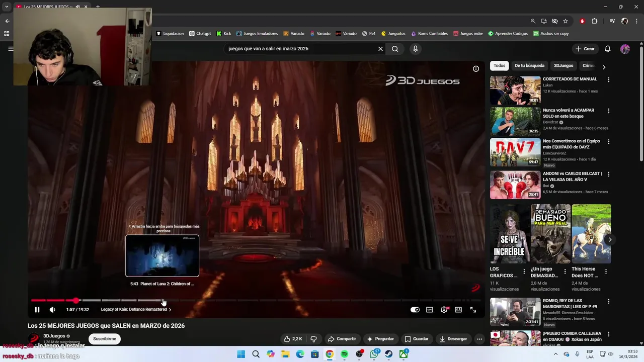Play the LA VELADA DEL AÑO V thumbnail
The image size is (644, 362).
coord(515,185)
